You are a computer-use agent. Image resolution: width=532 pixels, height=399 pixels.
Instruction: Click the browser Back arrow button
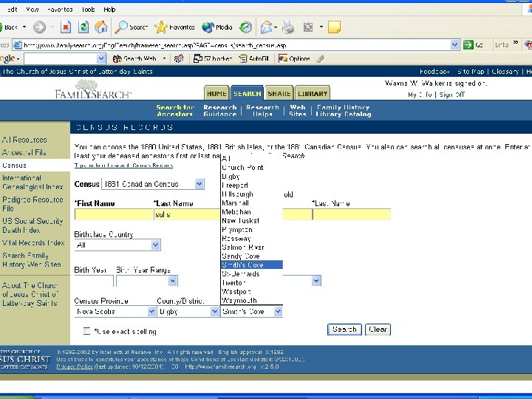coord(9,27)
